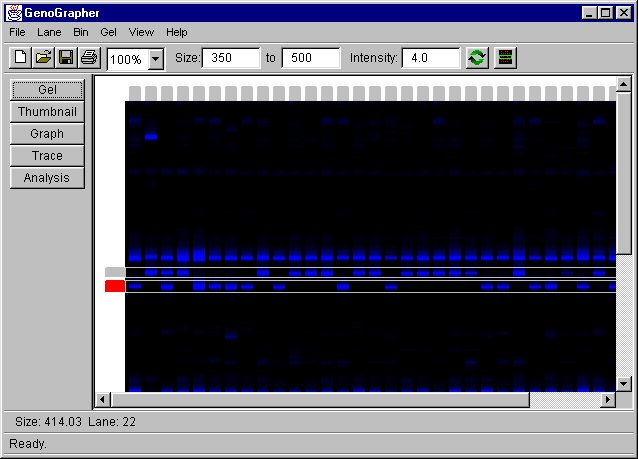Viewport: 638px width, 459px height.
Task: Open the Lane menu
Action: point(49,32)
